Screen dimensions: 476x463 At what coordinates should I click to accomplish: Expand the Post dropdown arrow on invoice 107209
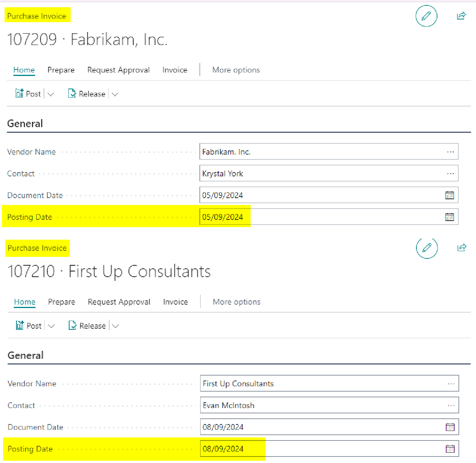pyautogui.click(x=51, y=94)
